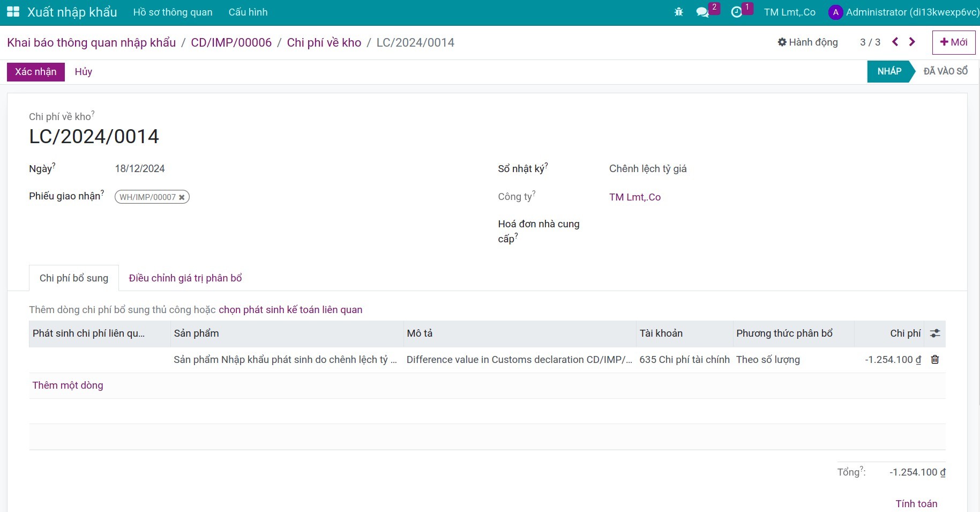The width and height of the screenshot is (980, 512).
Task: Click the debug bug icon
Action: [678, 12]
